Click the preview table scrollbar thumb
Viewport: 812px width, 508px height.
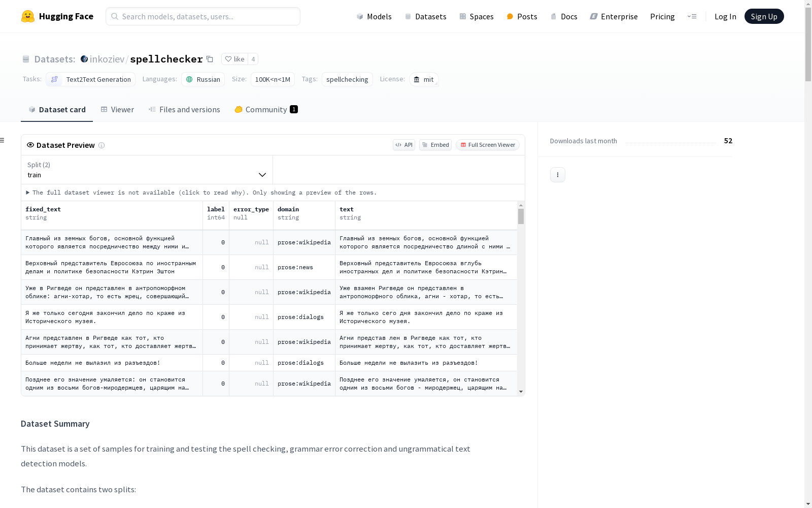pos(521,216)
